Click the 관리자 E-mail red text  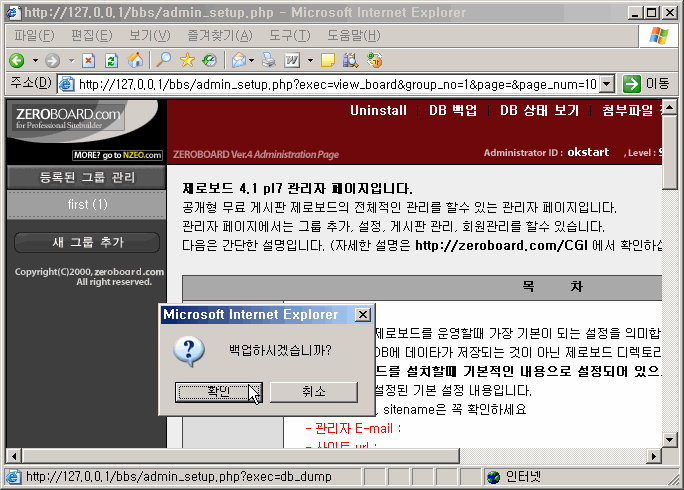(353, 428)
